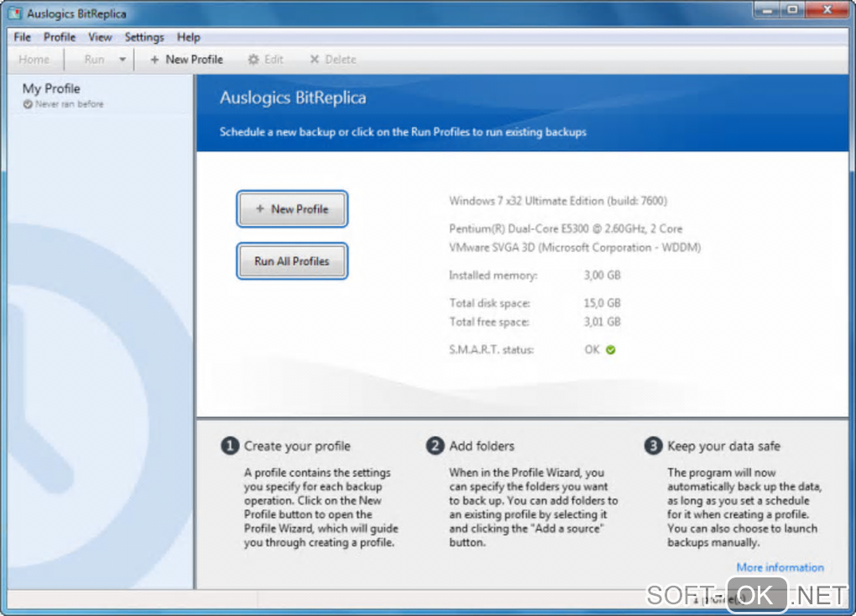Click the X icon next to Delete
Screen dimensions: 856x616
[315, 60]
